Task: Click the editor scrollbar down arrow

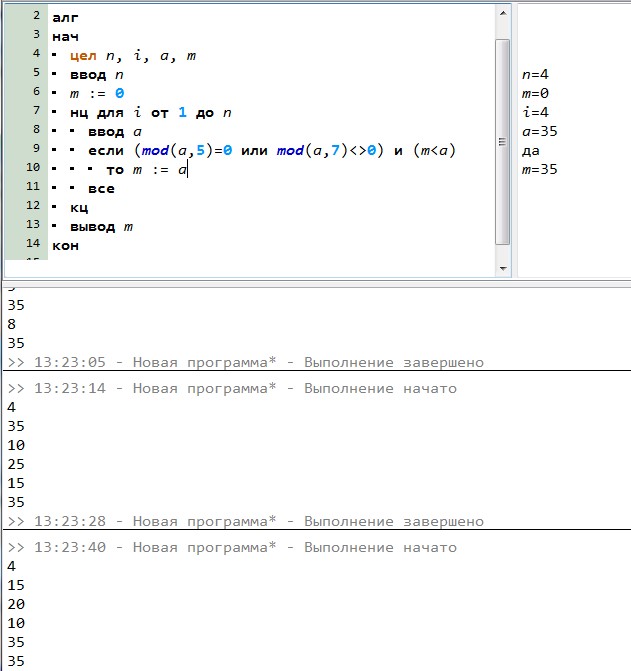Action: [x=504, y=268]
